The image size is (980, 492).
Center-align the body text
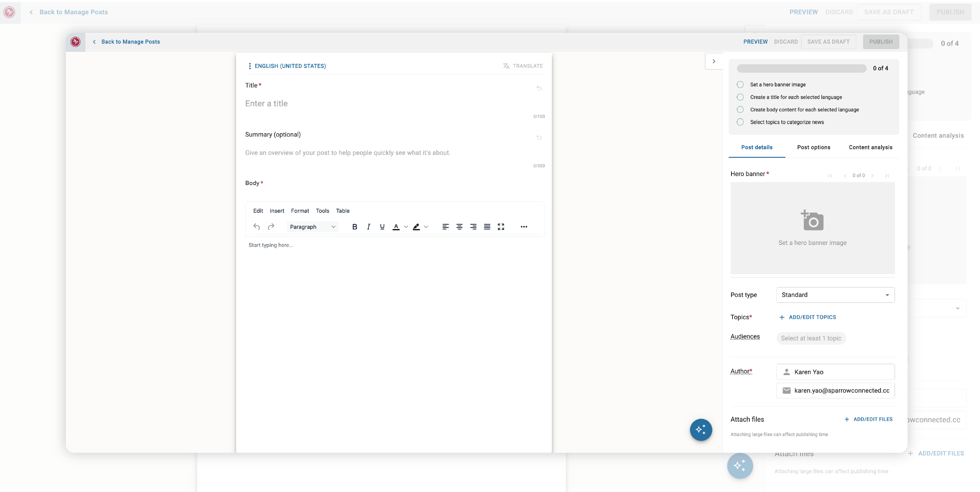[x=459, y=226]
